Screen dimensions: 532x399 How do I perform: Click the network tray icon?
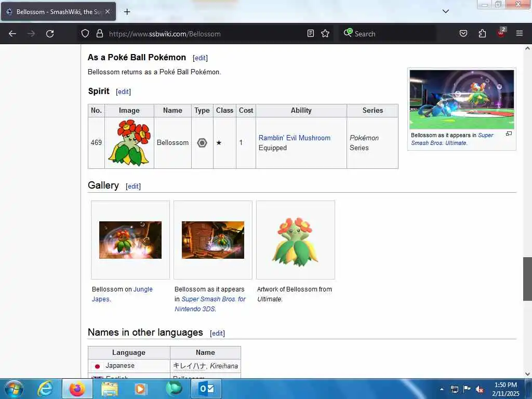(x=454, y=389)
